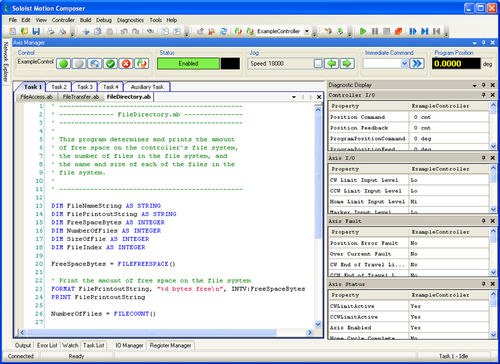Open the Debug menu

click(104, 20)
